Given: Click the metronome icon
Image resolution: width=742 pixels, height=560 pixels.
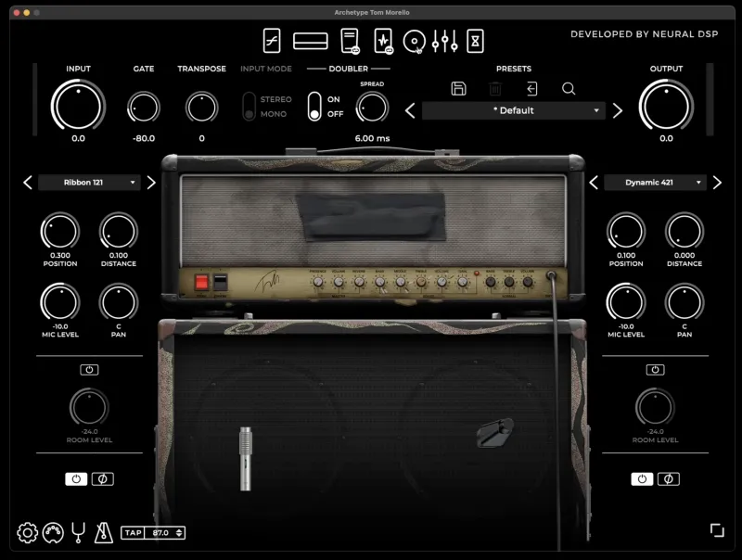Looking at the screenshot, I should [104, 532].
